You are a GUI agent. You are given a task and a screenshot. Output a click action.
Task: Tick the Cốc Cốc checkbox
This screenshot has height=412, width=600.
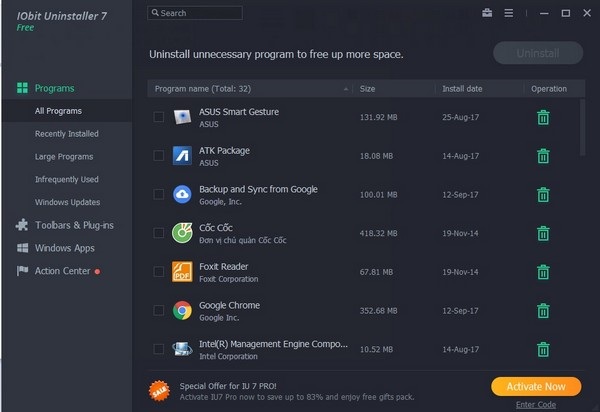click(158, 233)
